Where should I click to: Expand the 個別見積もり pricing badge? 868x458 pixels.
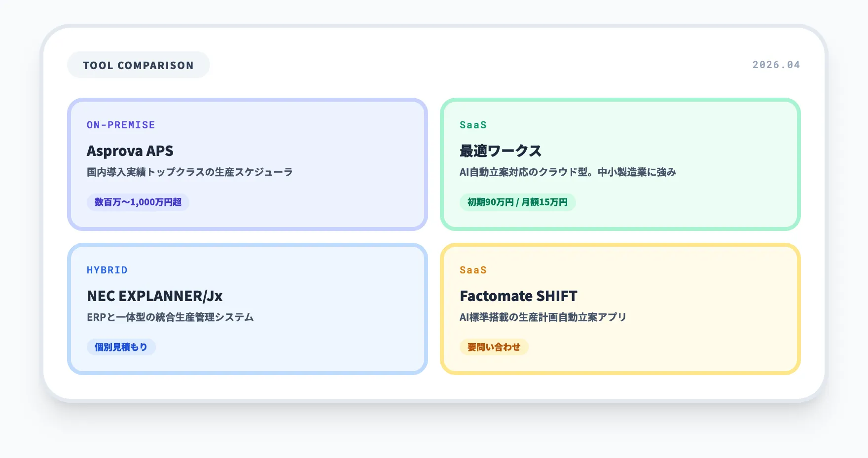pyautogui.click(x=121, y=347)
